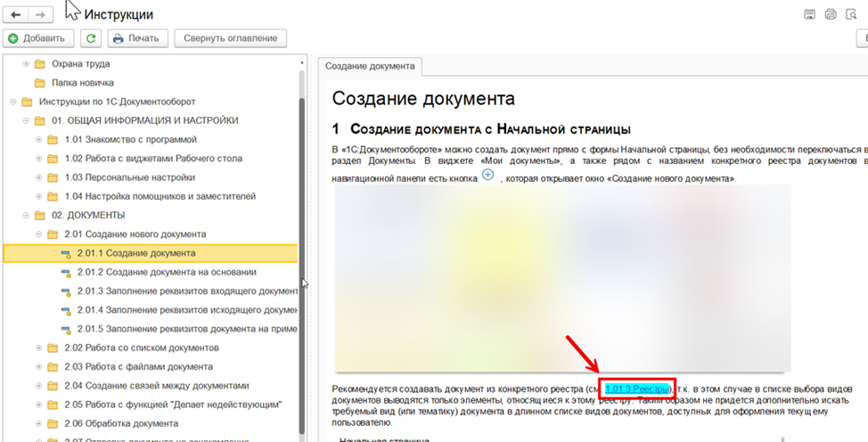Click the save diskette icon at top right
This screenshot has height=442, width=868.
point(809,15)
